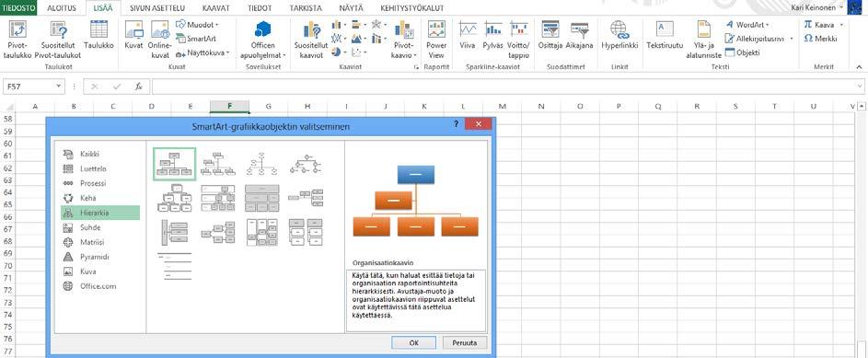
Task: Select the Kuva picture category
Action: [100, 271]
